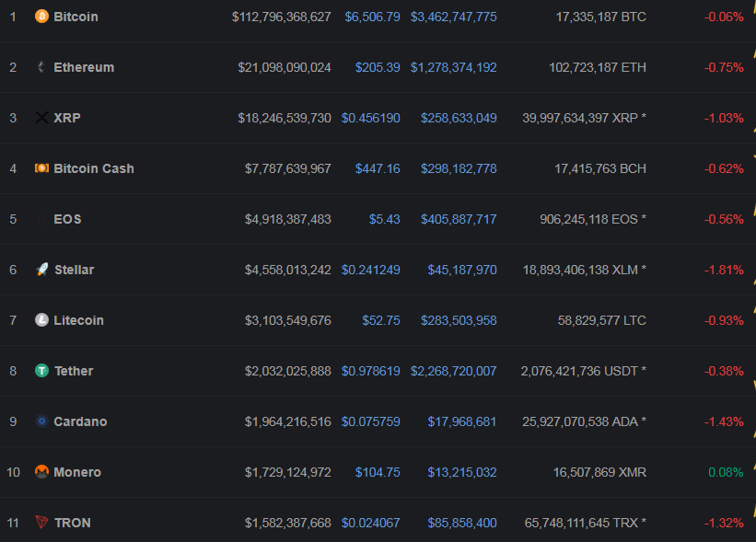Click the Cardano logo icon
The height and width of the screenshot is (542, 756).
(41, 421)
